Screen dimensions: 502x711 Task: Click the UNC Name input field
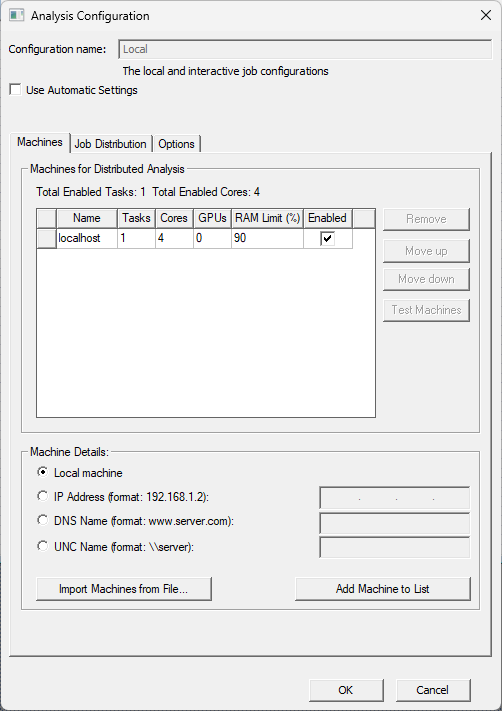coord(395,548)
